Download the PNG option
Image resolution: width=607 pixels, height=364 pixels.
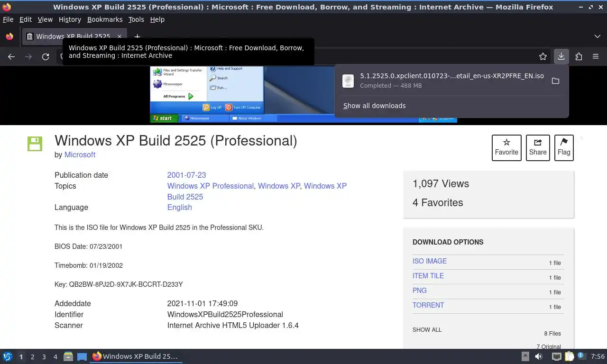420,291
